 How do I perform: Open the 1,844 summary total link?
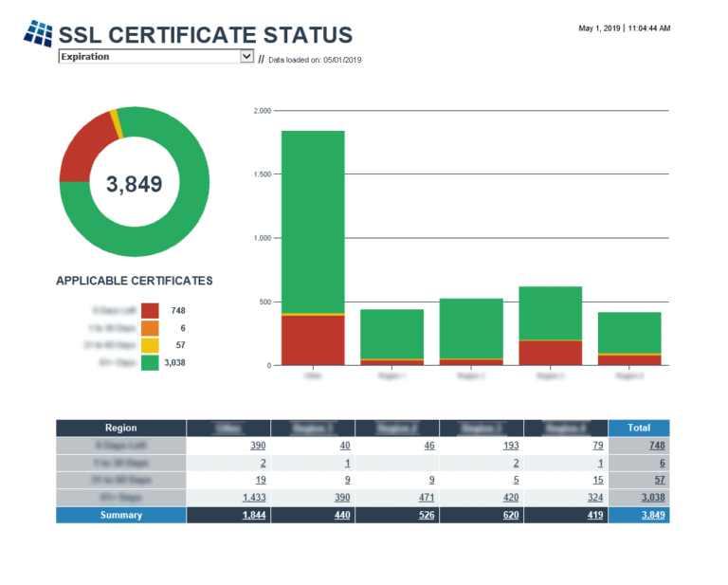click(254, 515)
